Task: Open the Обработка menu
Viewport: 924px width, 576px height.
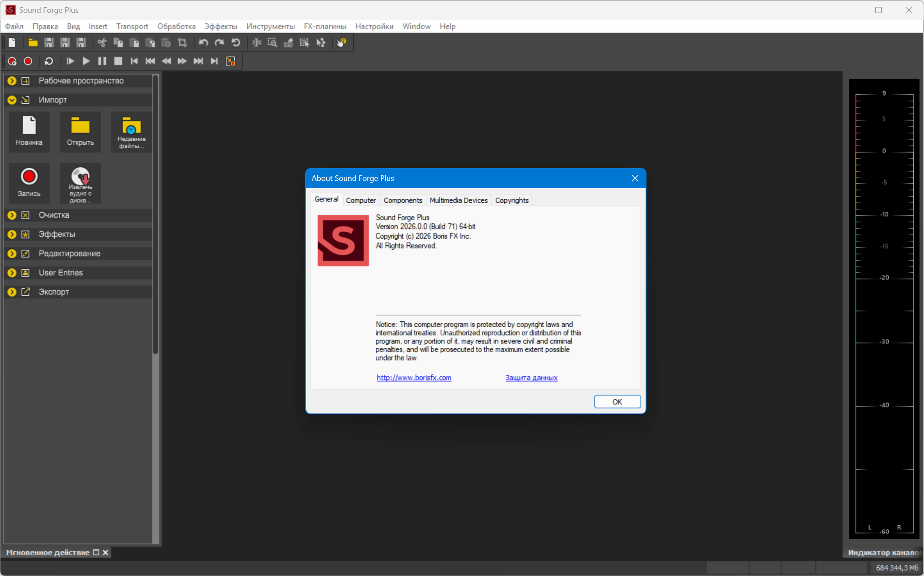Action: click(176, 26)
